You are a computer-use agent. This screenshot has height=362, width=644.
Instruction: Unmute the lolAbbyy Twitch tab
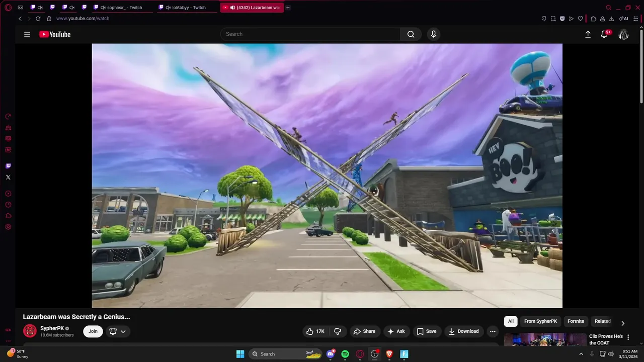pyautogui.click(x=168, y=8)
